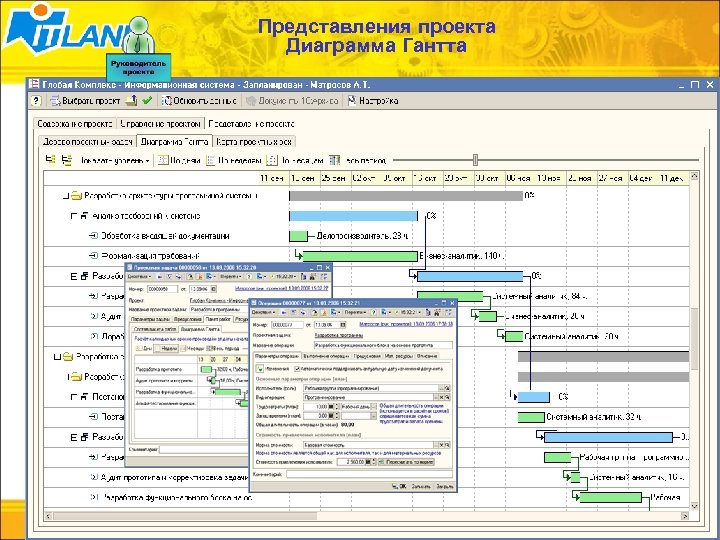Click the green Делопроизводитель 23 ч Gantt bar
The height and width of the screenshot is (540, 720).
click(x=298, y=236)
